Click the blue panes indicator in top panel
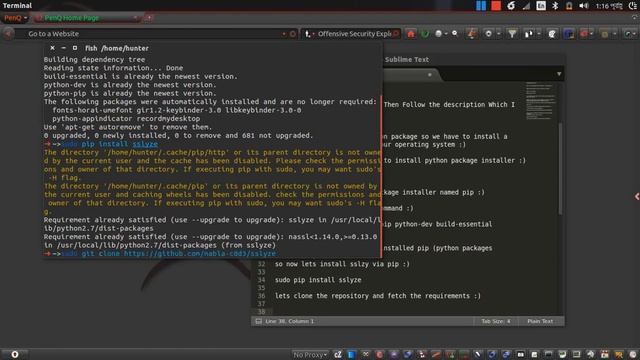 point(481,6)
